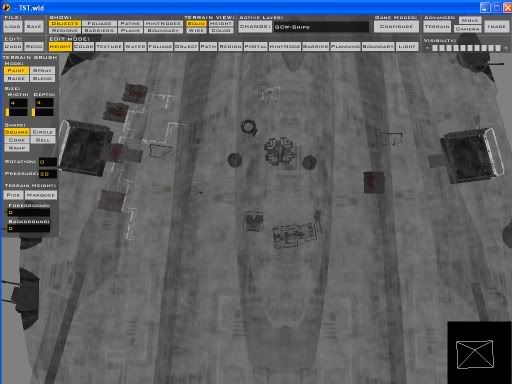Click the brush Width slider
The height and width of the screenshot is (384, 512).
point(16,112)
